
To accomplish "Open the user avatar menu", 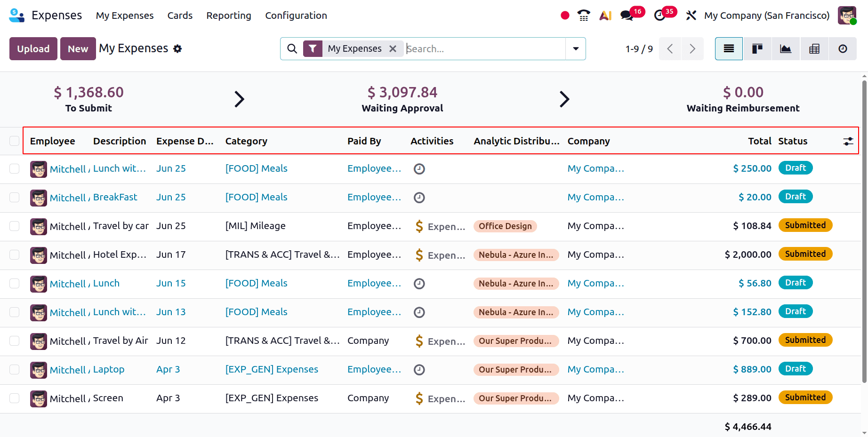I will click(847, 16).
